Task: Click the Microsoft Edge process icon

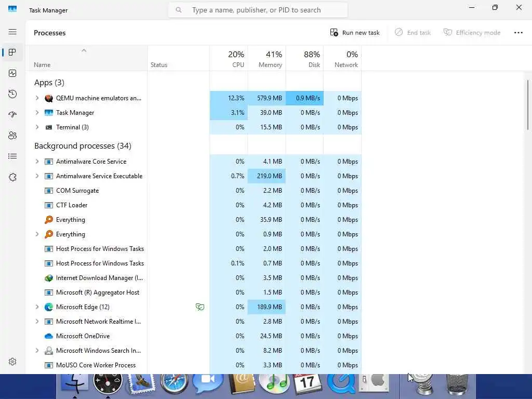Action: (49, 307)
